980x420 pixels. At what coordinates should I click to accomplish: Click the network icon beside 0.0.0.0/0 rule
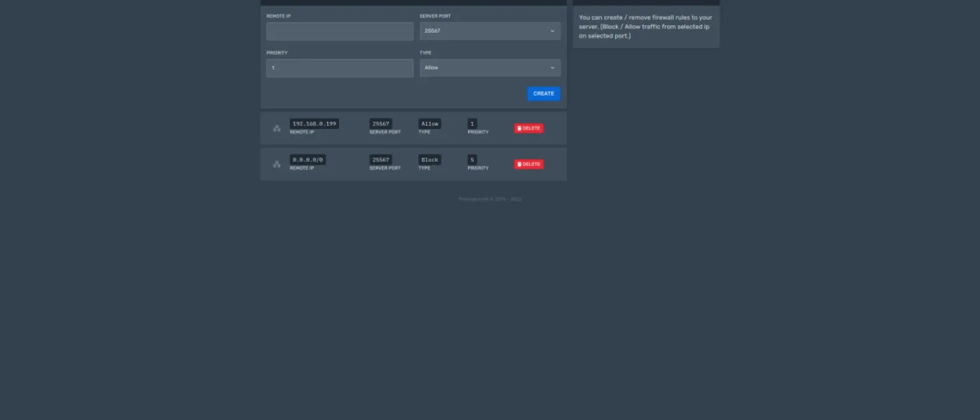pos(277,164)
